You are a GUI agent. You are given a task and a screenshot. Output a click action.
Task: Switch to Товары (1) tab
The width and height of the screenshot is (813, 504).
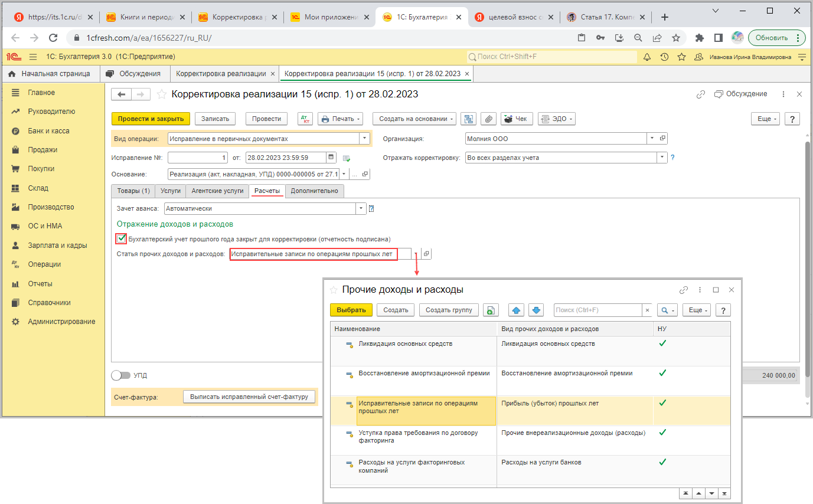133,191
